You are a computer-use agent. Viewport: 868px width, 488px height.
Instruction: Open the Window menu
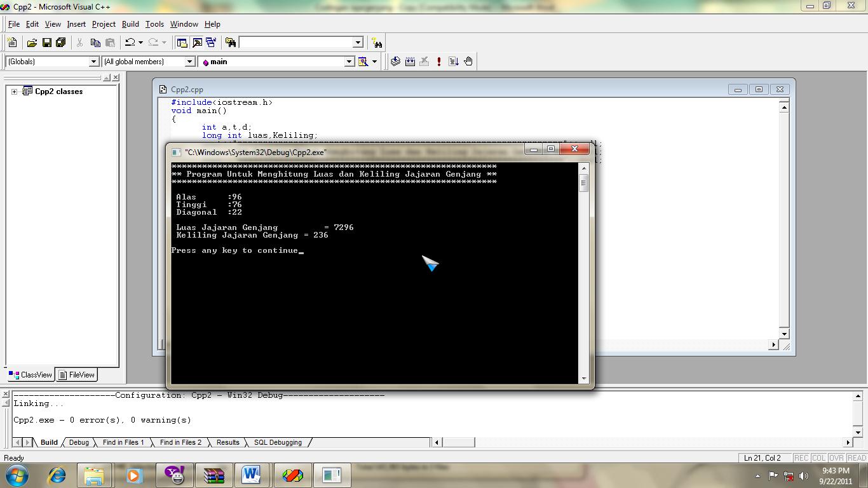click(x=184, y=24)
